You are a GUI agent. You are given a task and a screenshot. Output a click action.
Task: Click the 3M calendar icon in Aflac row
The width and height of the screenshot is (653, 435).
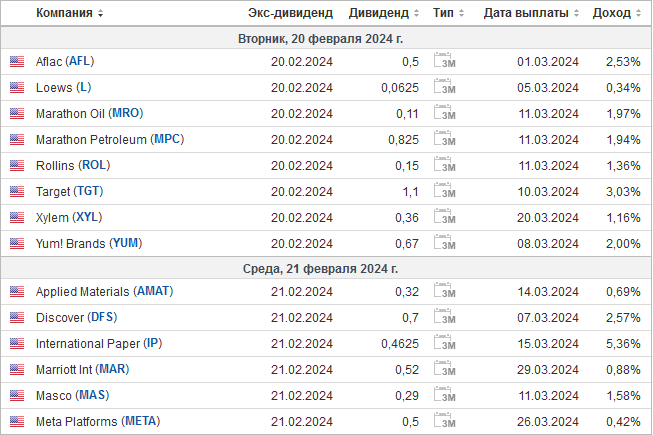(444, 60)
